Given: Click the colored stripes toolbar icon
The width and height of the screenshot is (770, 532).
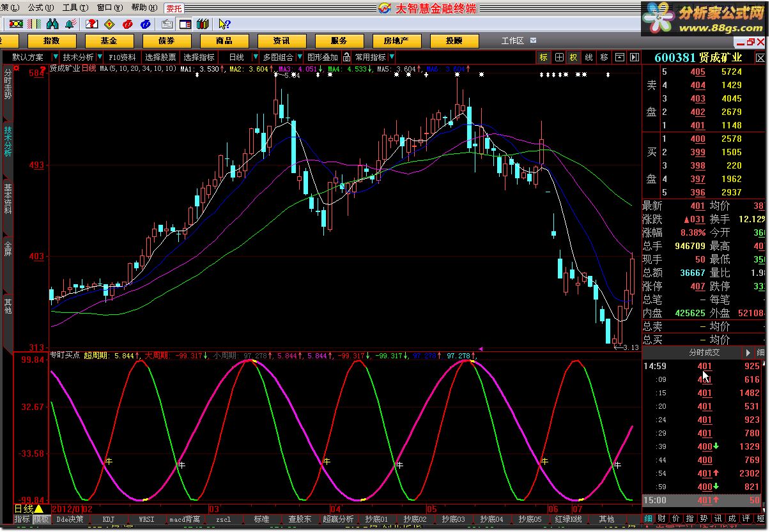Looking at the screenshot, I should 34,24.
